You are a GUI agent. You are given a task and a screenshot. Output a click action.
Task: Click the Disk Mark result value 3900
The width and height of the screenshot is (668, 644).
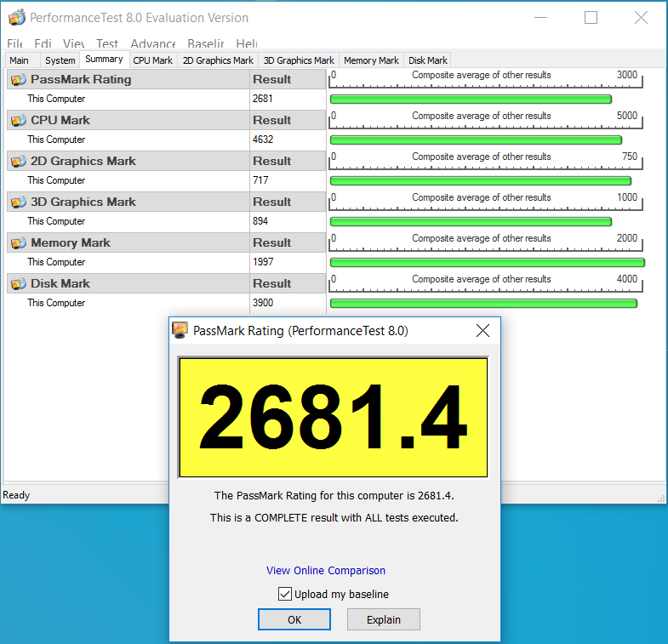pyautogui.click(x=263, y=303)
